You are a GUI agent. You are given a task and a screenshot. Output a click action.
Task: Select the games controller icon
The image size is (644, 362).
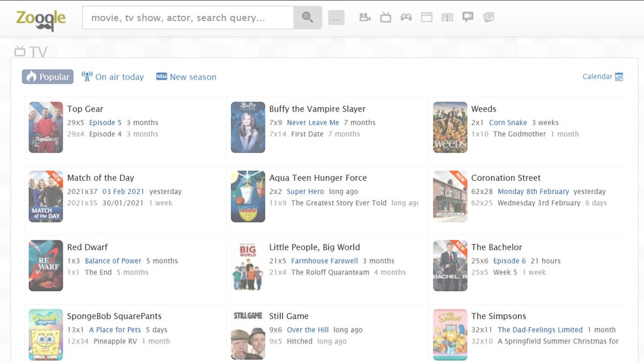[x=406, y=18]
